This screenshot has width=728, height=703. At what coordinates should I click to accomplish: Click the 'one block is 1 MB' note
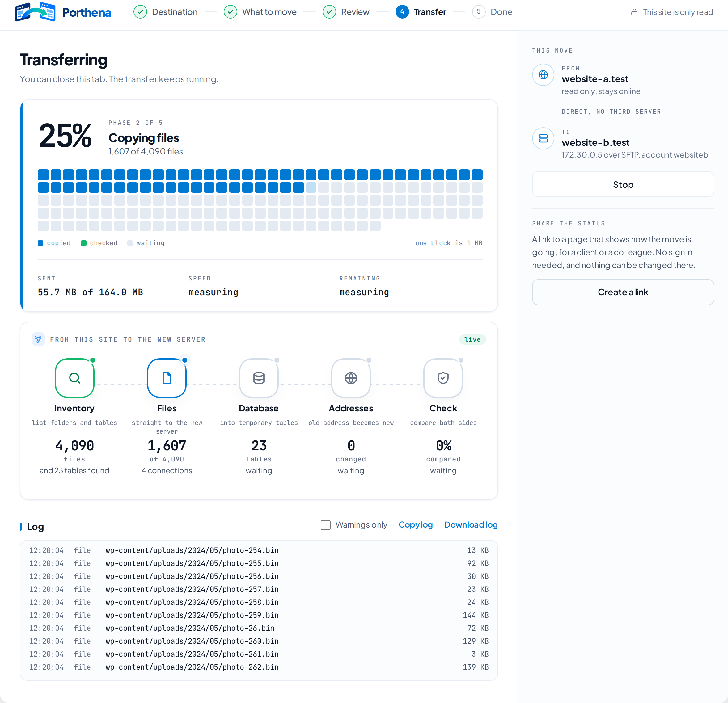click(x=449, y=243)
